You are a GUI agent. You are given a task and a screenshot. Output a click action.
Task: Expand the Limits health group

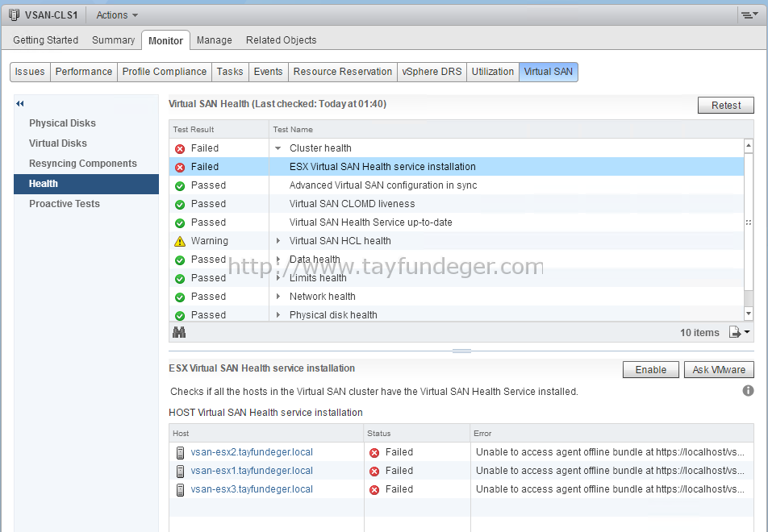pos(278,278)
